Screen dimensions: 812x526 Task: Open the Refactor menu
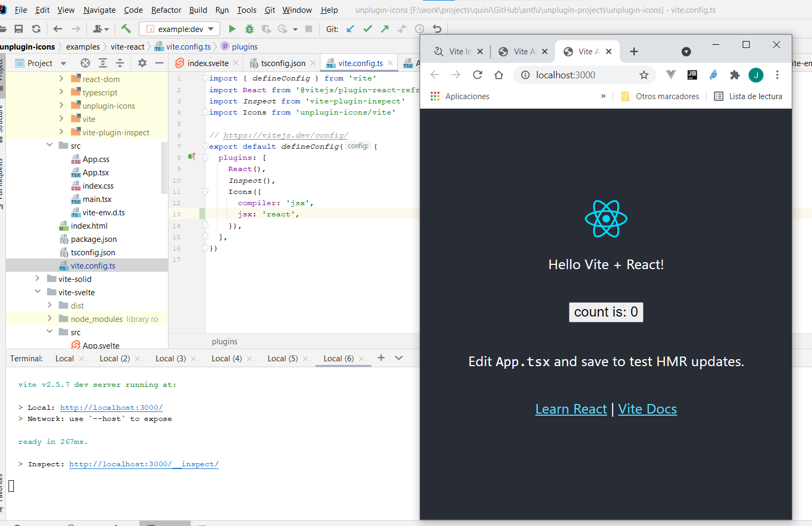[x=166, y=10]
